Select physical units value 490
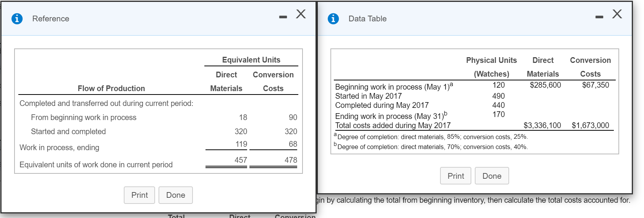The width and height of the screenshot is (644, 218). pyautogui.click(x=498, y=96)
